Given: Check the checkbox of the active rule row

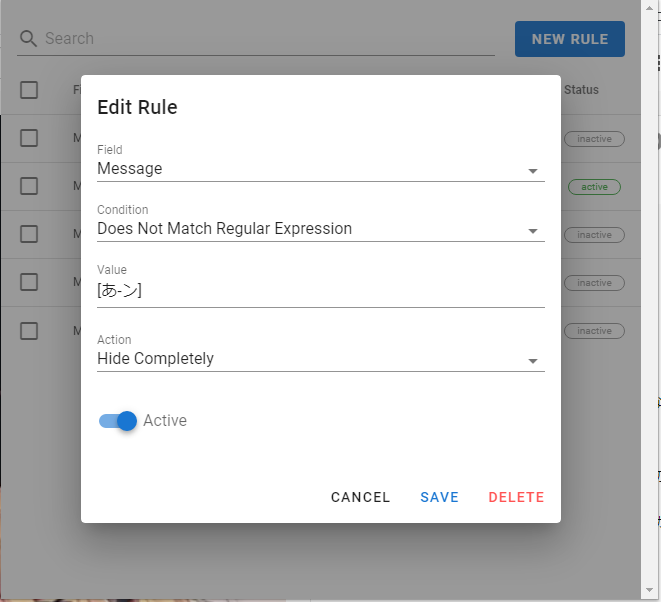Looking at the screenshot, I should click(29, 186).
